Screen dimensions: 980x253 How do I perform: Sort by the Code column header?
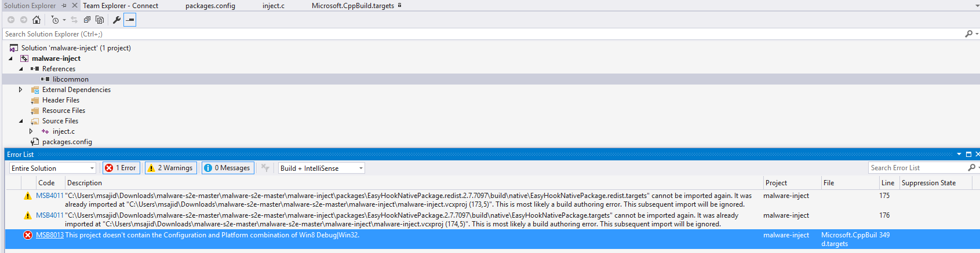click(46, 183)
